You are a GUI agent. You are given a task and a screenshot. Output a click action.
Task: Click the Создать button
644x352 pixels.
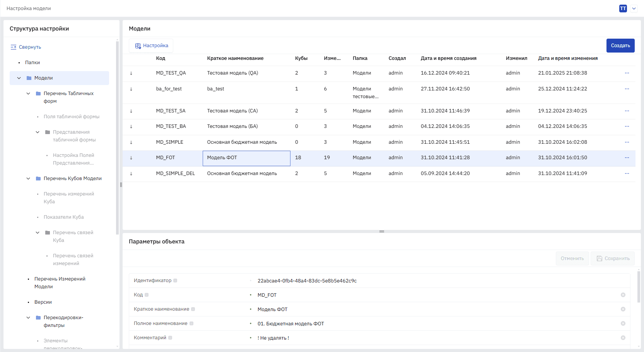pos(620,46)
